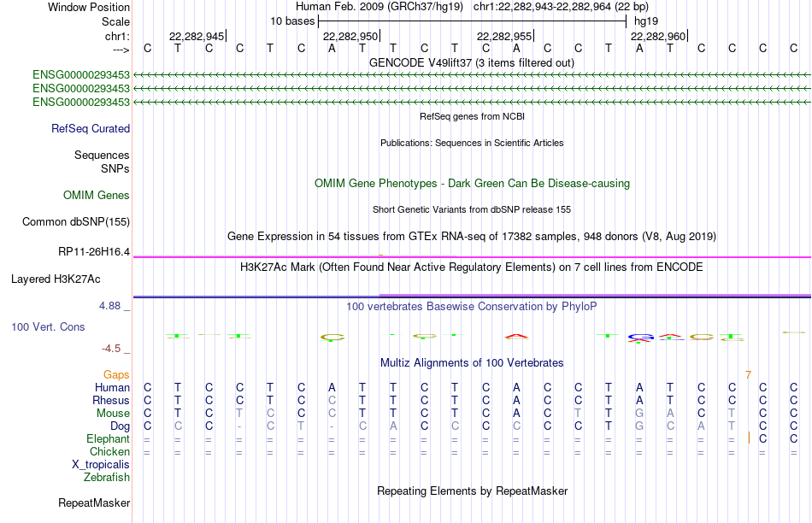Open Repeating Elements by RepeatMasker title
Screen dimensions: 812x523
(x=473, y=491)
